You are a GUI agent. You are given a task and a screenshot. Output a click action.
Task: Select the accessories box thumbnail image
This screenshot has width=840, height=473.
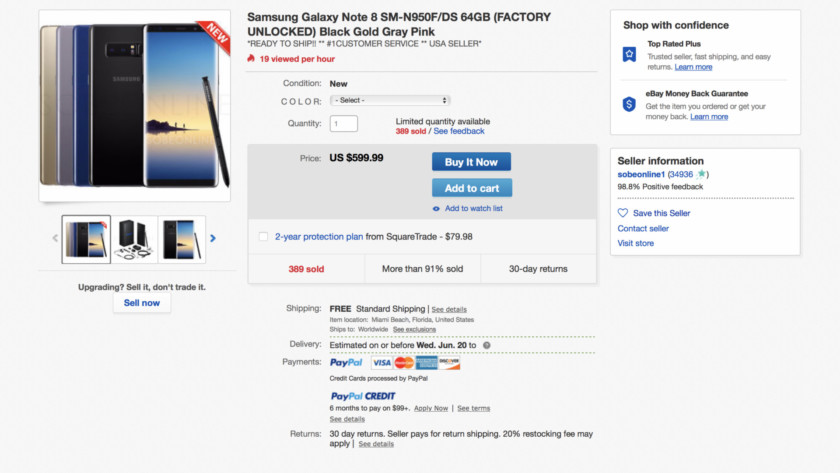click(135, 239)
